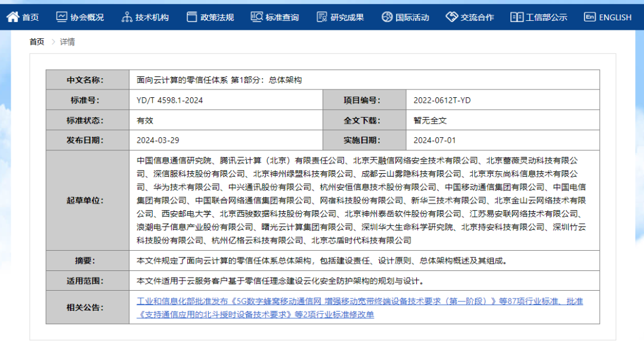Click the 交流合作 handshake icon
The image size is (644, 348).
pos(452,17)
